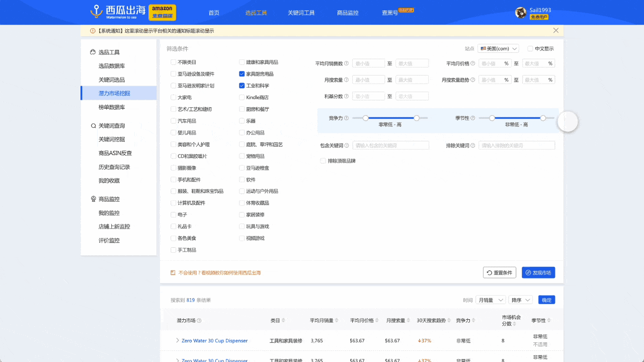Open the 降序 sort order dropdown
Viewport: 644px width, 362px height.
(x=520, y=300)
